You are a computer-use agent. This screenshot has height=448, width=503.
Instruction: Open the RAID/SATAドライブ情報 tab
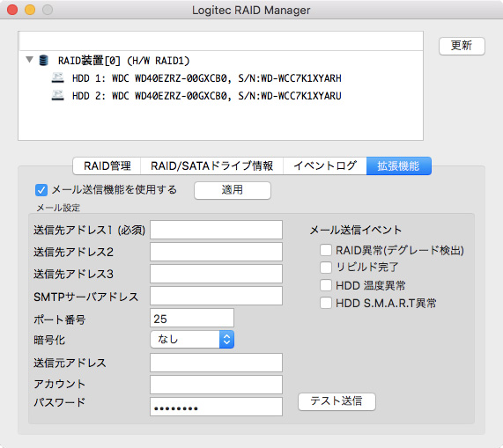coord(211,165)
